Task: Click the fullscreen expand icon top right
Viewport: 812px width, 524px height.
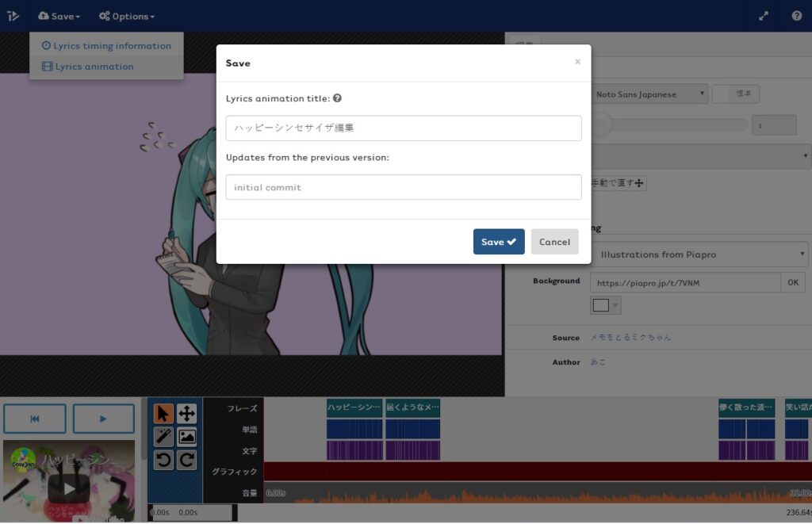Action: click(764, 15)
